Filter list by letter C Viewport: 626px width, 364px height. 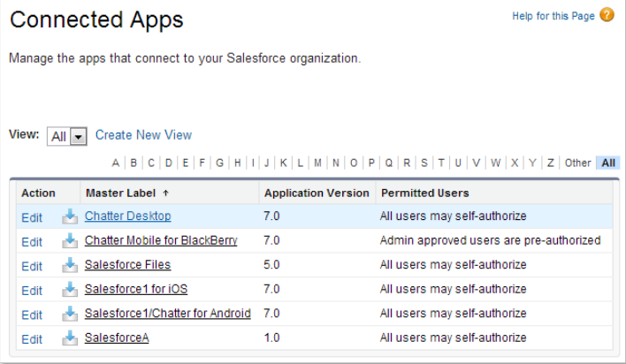(151, 163)
